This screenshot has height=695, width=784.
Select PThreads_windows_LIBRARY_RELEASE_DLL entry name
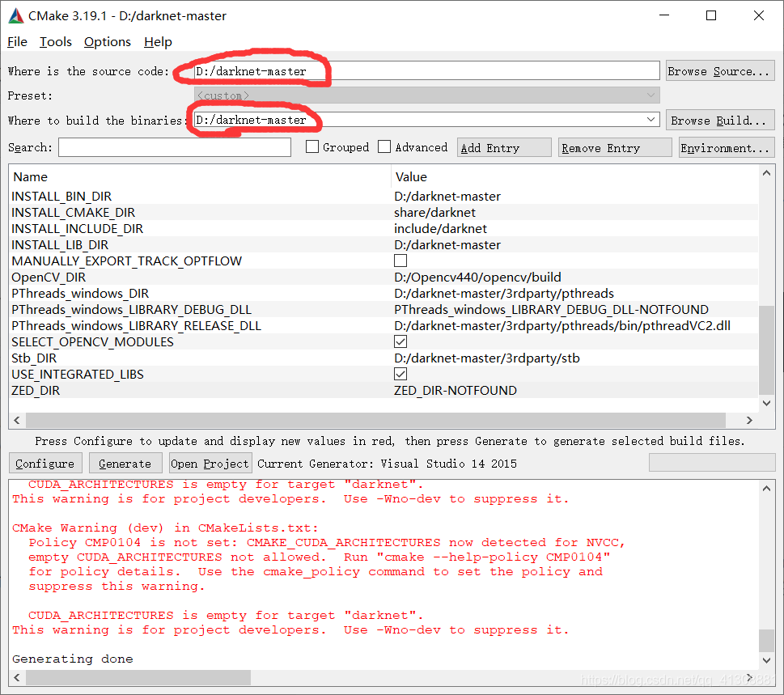136,326
